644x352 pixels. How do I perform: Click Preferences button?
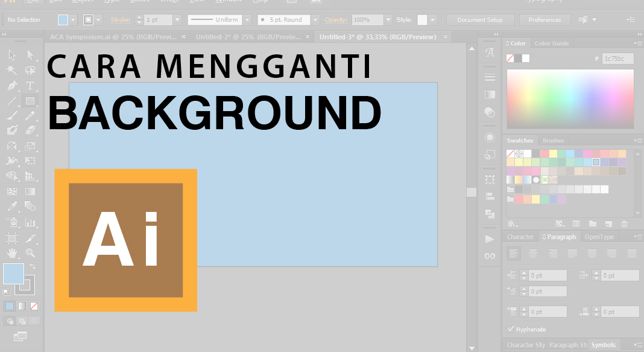(545, 20)
